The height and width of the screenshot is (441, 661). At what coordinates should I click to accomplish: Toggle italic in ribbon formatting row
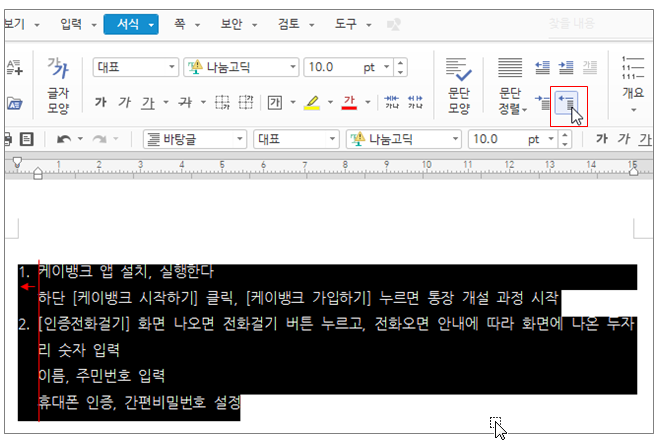click(x=124, y=102)
